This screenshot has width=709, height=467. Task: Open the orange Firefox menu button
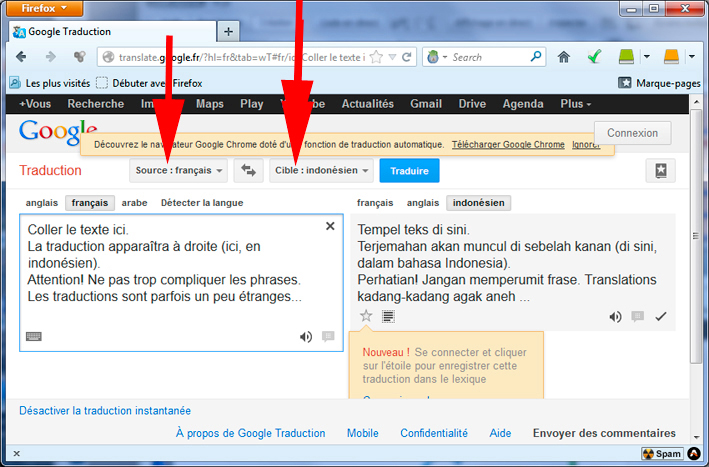tap(44, 8)
